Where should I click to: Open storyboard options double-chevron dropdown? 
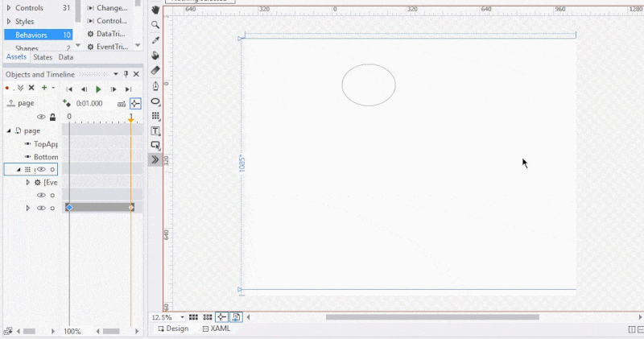[20, 88]
